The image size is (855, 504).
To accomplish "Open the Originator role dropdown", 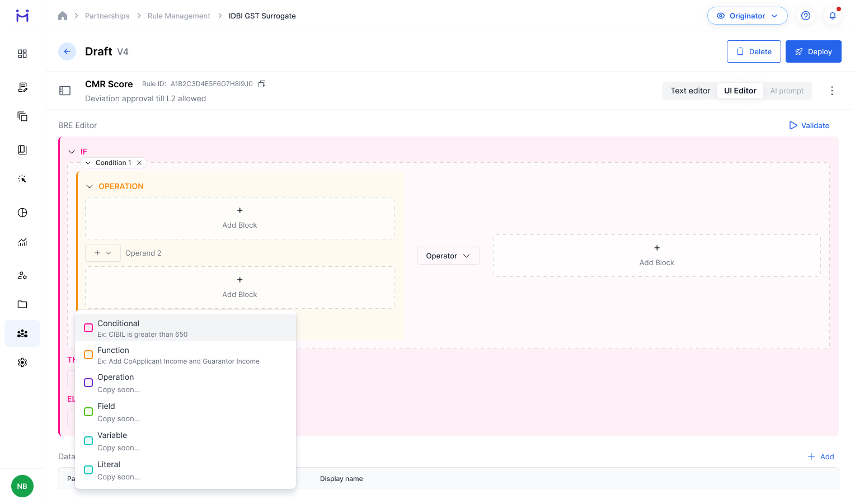I will click(x=747, y=16).
